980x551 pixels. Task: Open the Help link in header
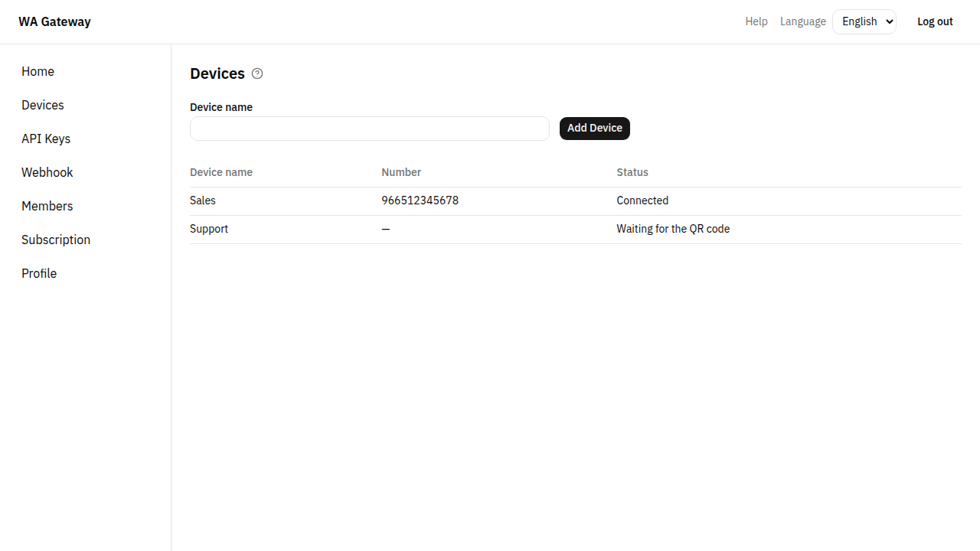click(x=756, y=21)
